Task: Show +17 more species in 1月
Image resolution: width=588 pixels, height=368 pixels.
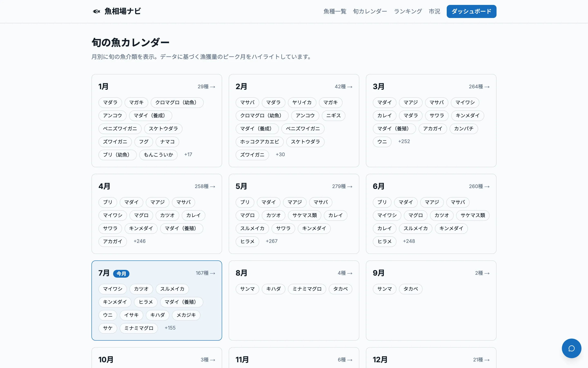Action: [x=188, y=155]
